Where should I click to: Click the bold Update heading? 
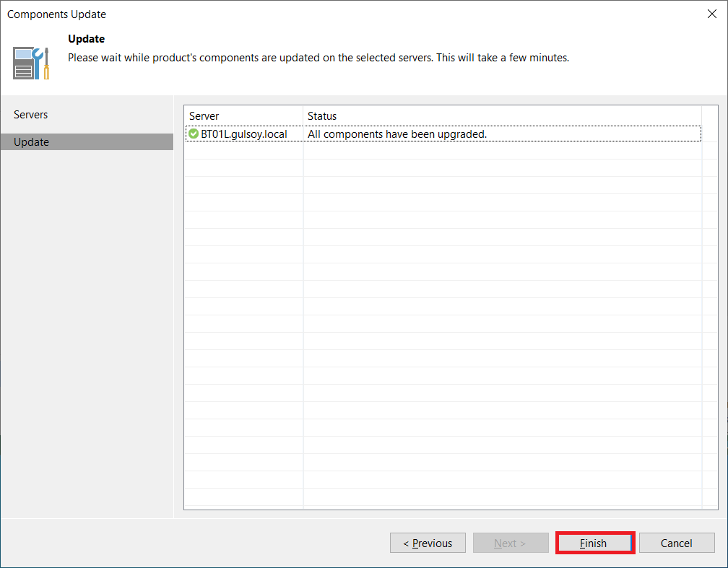(x=86, y=39)
